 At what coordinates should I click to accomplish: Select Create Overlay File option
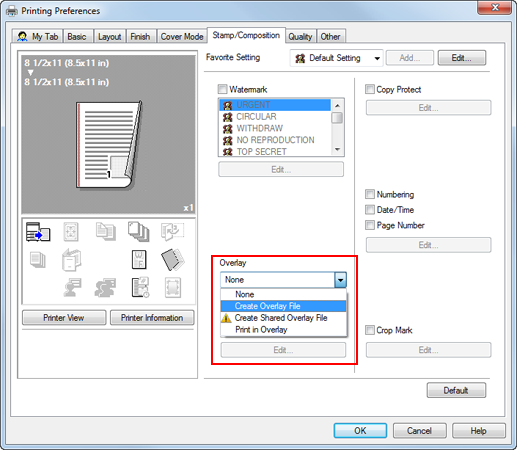point(283,306)
